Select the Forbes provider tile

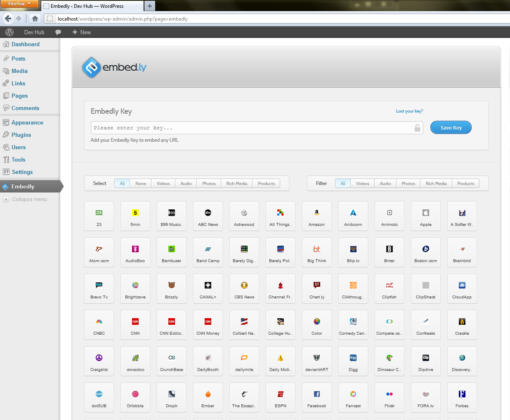(462, 397)
